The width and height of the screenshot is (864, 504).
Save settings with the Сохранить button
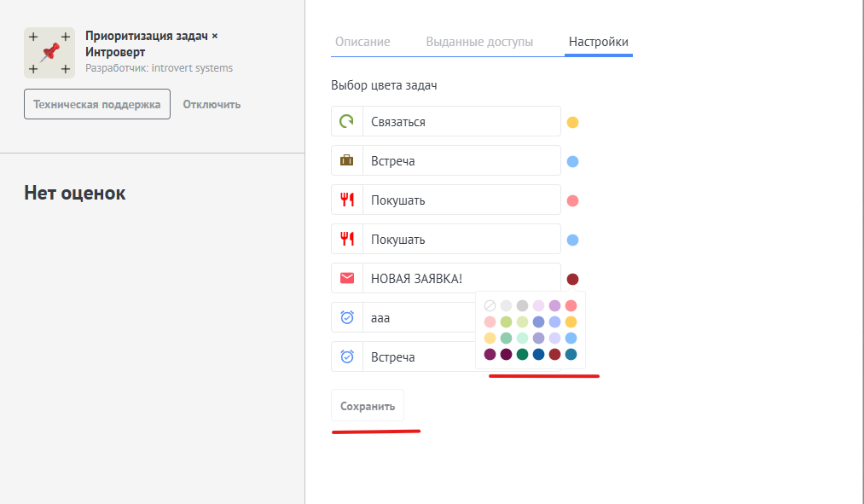[x=368, y=406]
